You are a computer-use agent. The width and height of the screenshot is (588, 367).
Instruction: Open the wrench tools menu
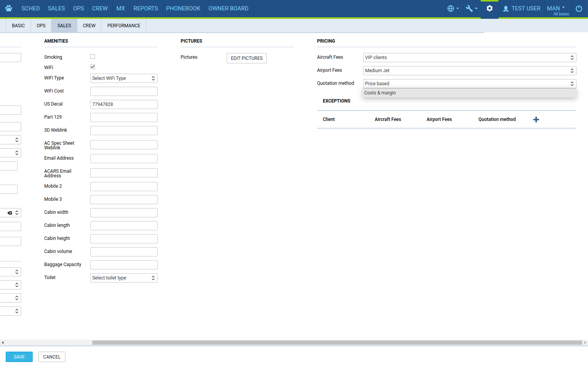point(471,8)
